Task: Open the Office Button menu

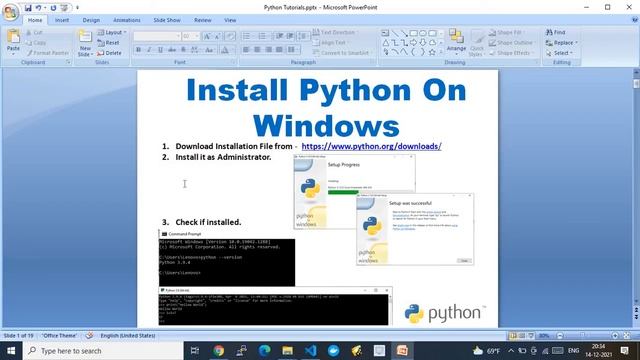Action: point(11,11)
